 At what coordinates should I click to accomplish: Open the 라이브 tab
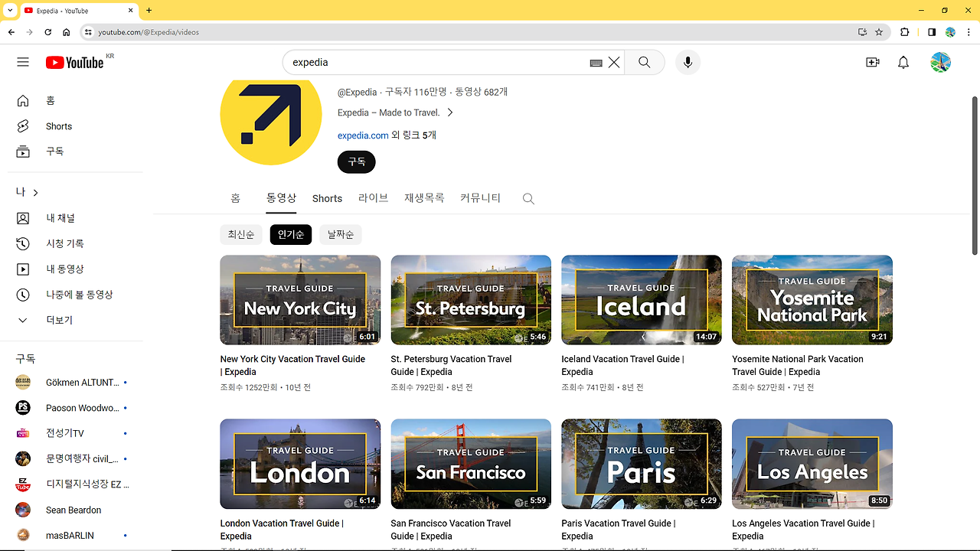pos(374,198)
